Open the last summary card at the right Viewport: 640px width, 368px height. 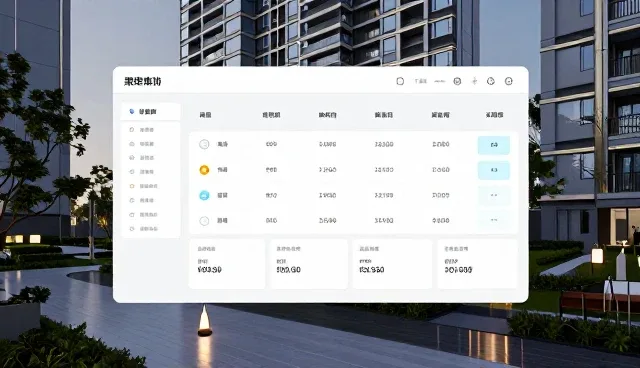[x=477, y=264]
